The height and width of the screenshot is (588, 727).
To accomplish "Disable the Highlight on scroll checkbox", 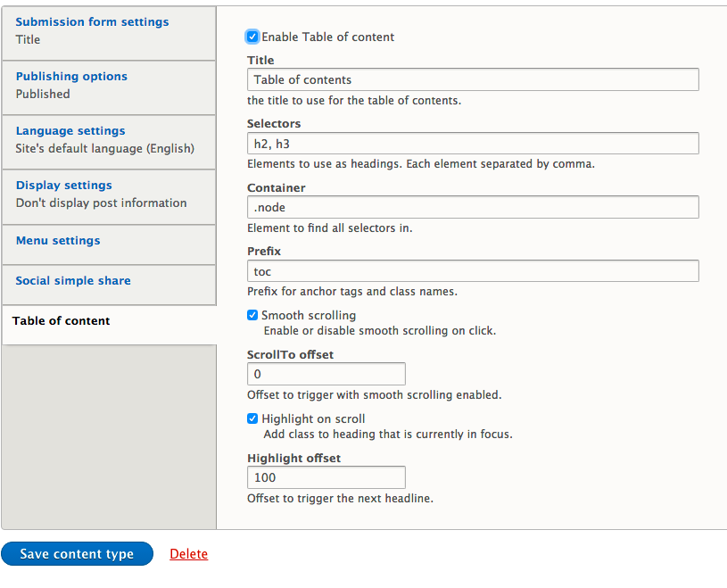I will [x=252, y=418].
